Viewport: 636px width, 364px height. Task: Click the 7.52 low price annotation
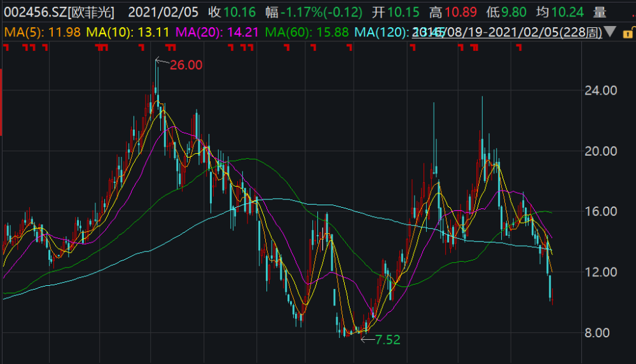388,340
